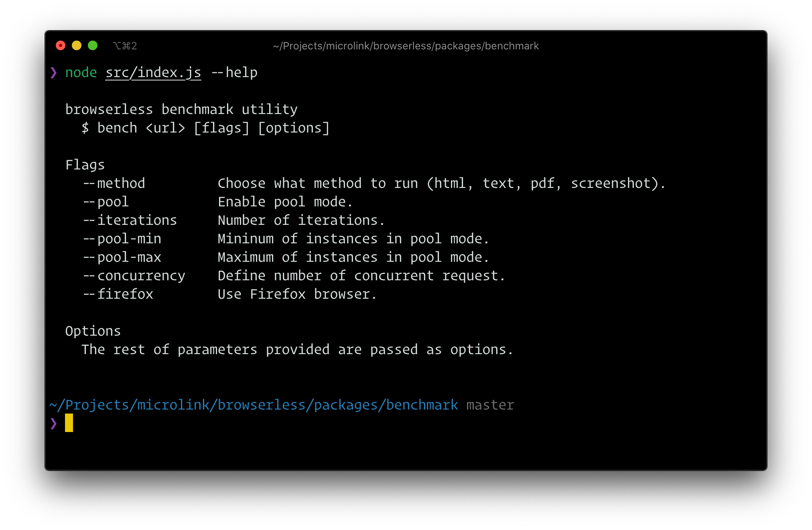Click the bottom purple prompt arrow
Image resolution: width=812 pixels, height=530 pixels.
[54, 423]
